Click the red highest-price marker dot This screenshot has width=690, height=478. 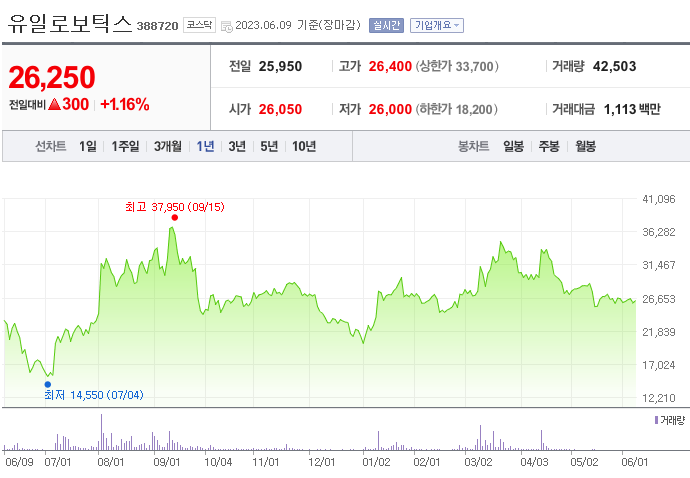(x=175, y=217)
